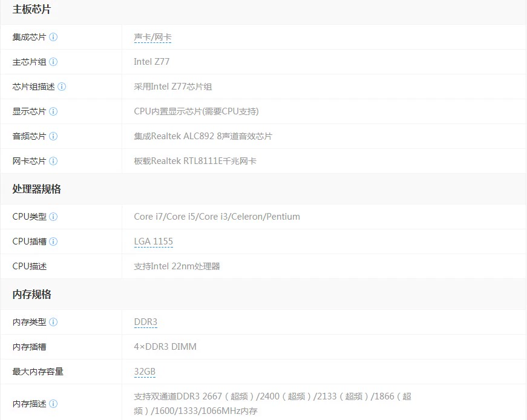Open the 声卡/网卡 link
527x420 pixels.
pos(152,37)
